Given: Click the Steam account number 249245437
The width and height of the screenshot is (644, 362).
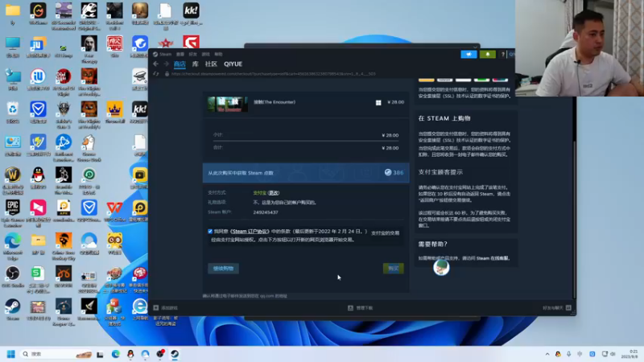Looking at the screenshot, I should tap(266, 212).
